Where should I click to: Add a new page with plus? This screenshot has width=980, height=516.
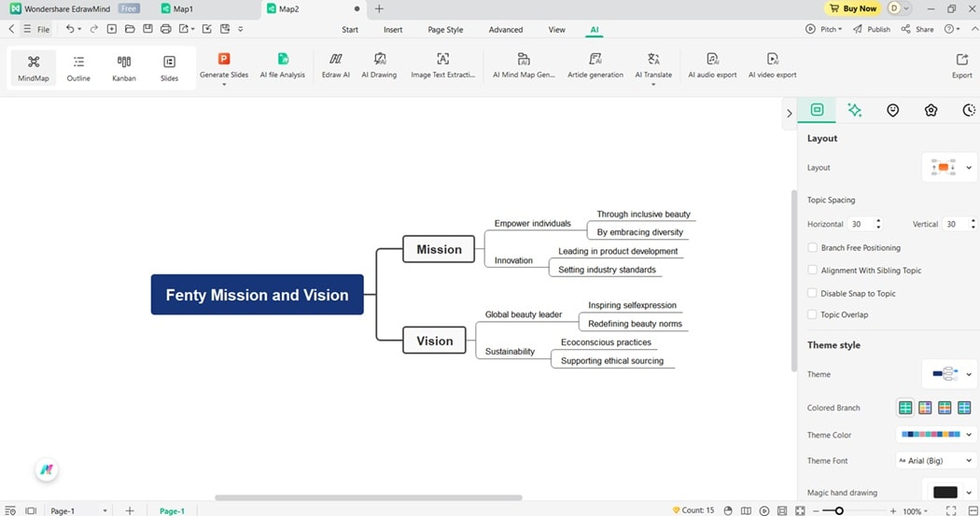coord(130,510)
